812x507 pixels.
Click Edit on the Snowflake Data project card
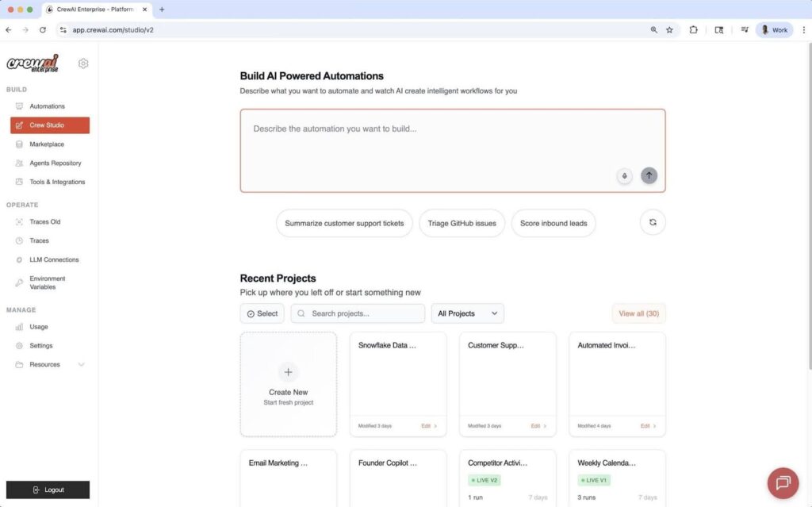click(429, 426)
